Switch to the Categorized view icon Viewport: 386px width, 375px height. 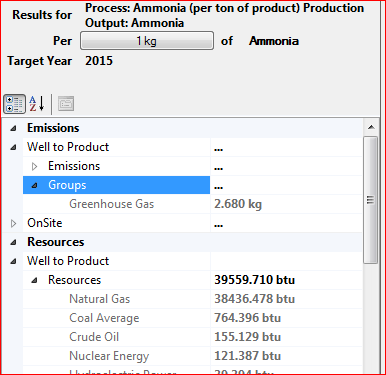(14, 104)
